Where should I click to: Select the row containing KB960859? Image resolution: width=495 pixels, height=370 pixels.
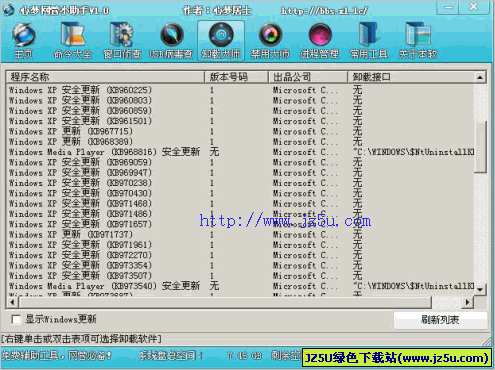(240, 111)
